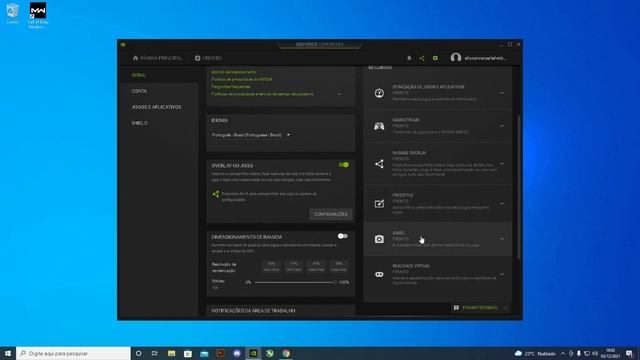Viewport: 640px width, 360px height.
Task: Click the Freestyle edit icon
Action: click(x=379, y=203)
